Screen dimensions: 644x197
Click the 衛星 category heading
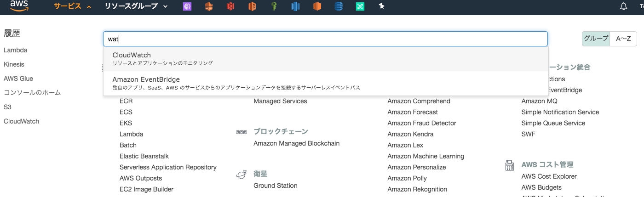pyautogui.click(x=260, y=174)
